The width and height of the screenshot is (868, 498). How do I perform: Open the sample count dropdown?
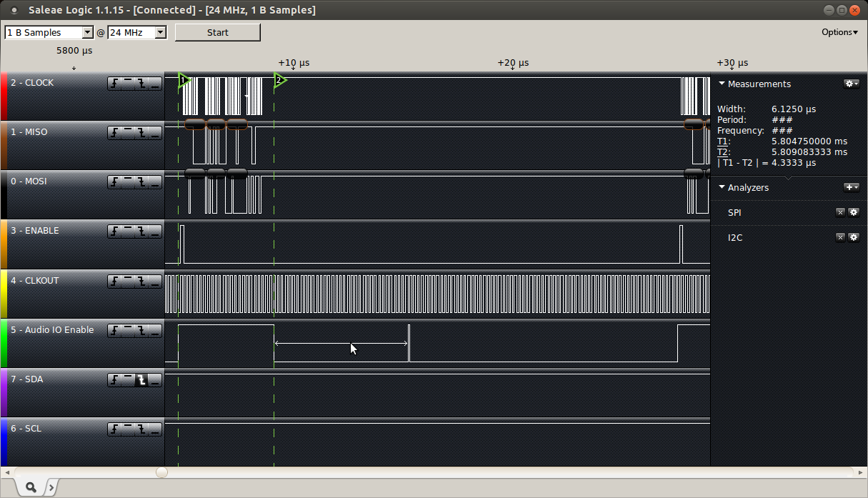click(88, 33)
